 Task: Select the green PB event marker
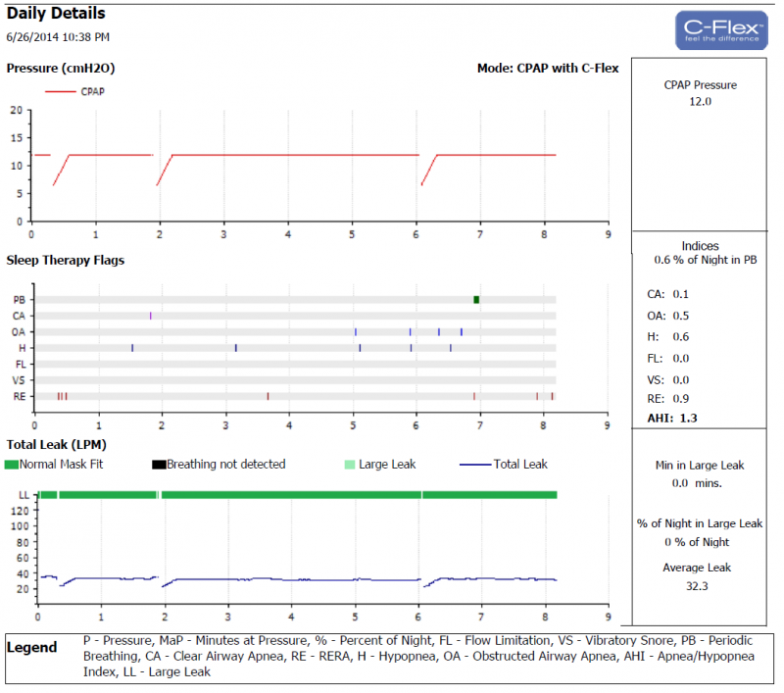pyautogui.click(x=476, y=299)
